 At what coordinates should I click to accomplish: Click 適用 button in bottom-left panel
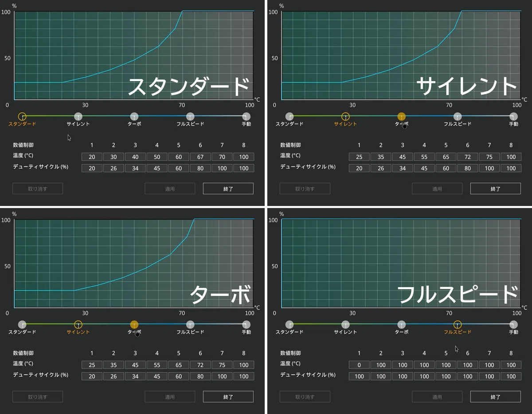pos(170,397)
